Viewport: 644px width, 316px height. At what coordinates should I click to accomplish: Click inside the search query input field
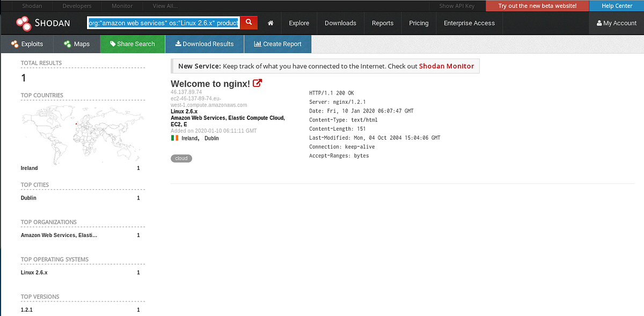click(x=163, y=23)
